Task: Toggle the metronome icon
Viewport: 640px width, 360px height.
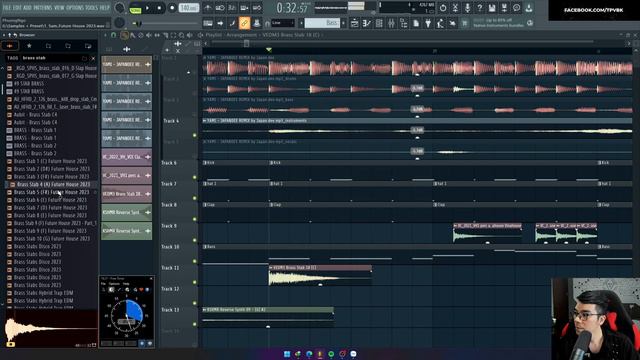Action: [x=208, y=8]
